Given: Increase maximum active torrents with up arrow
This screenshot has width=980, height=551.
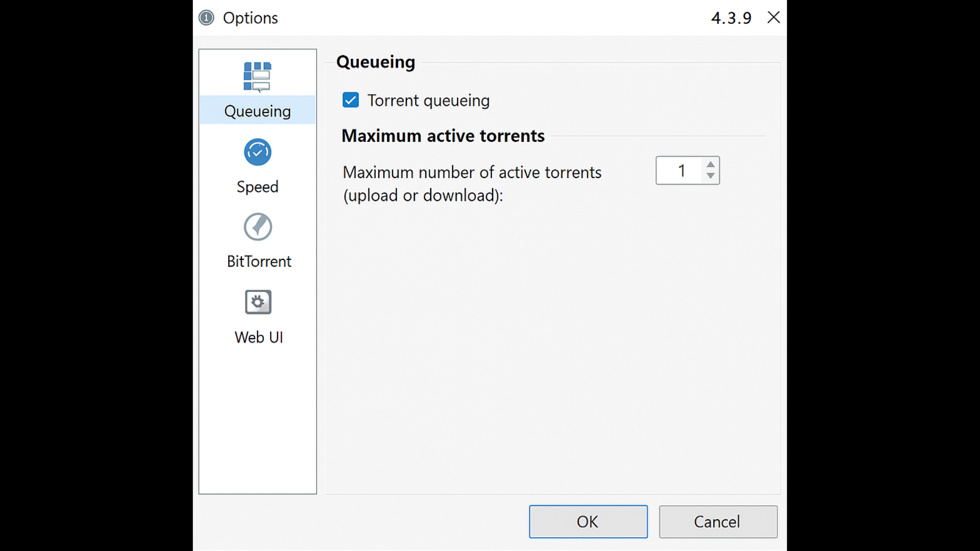Looking at the screenshot, I should click(710, 164).
